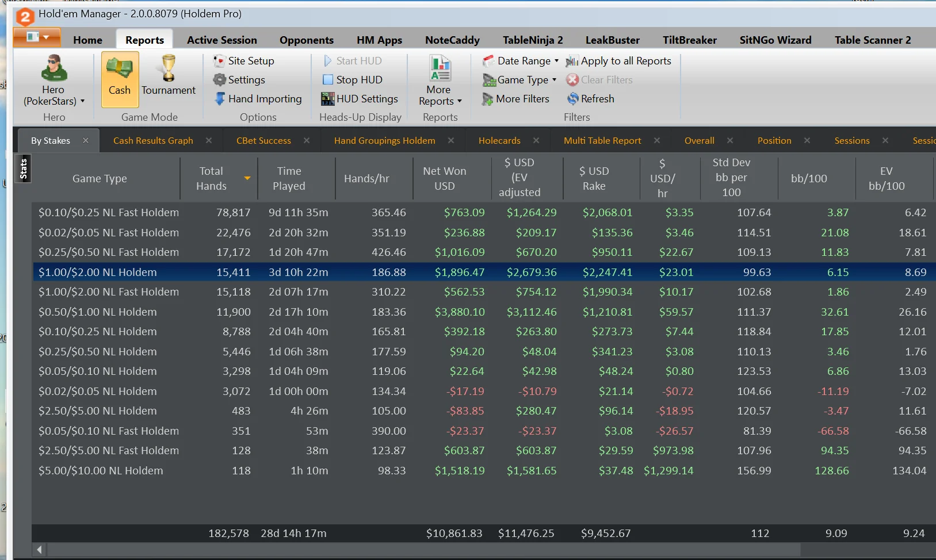Sort by Total Hands column header
The image size is (936, 560).
pos(211,179)
